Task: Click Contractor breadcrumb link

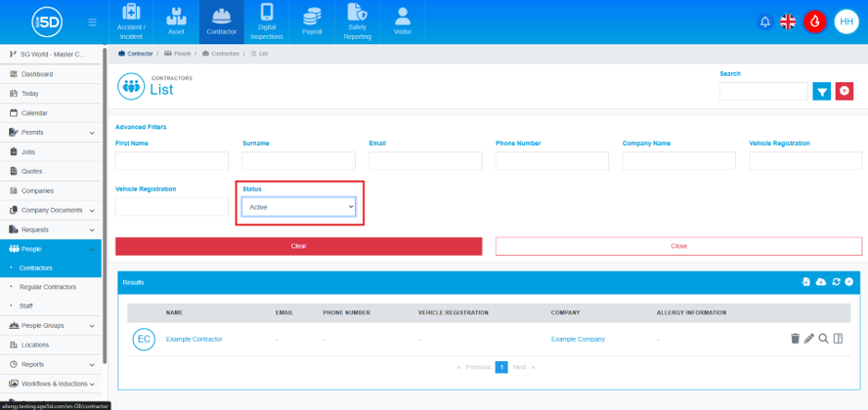Action: coord(136,54)
